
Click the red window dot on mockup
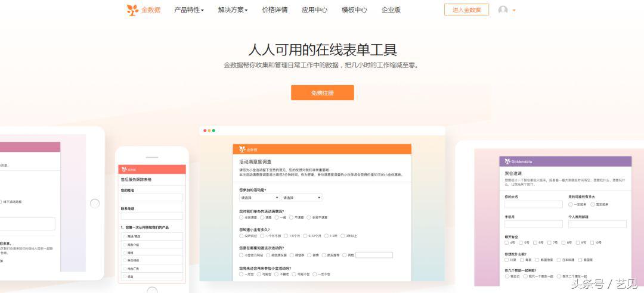pyautogui.click(x=205, y=130)
